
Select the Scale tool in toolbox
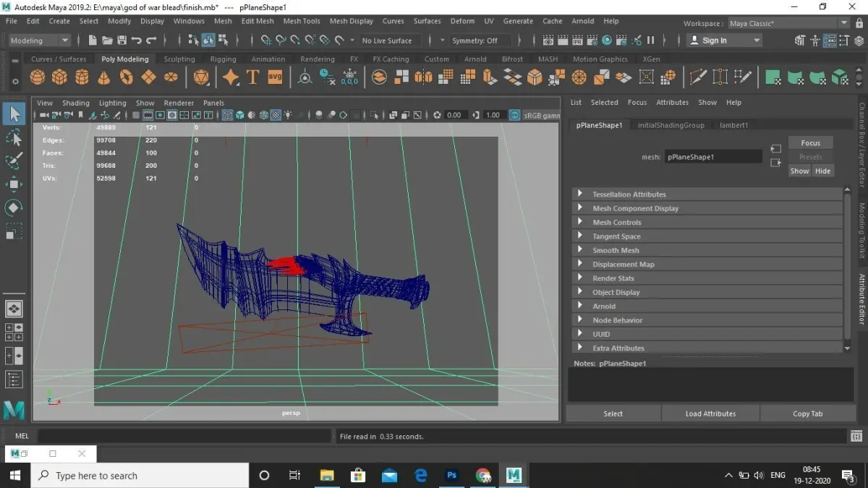(x=14, y=232)
